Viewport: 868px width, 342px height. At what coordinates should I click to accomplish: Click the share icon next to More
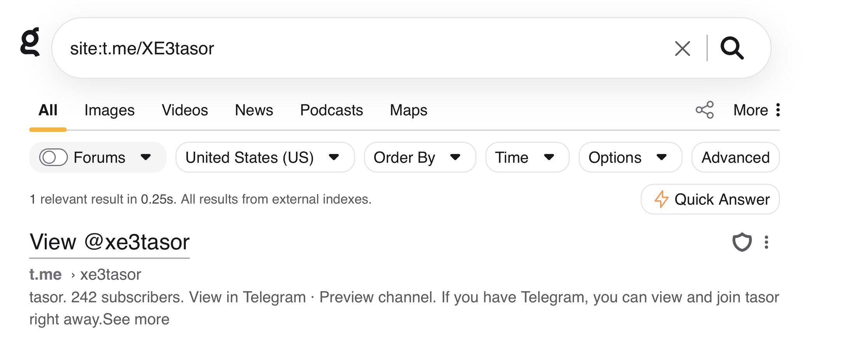pos(705,110)
